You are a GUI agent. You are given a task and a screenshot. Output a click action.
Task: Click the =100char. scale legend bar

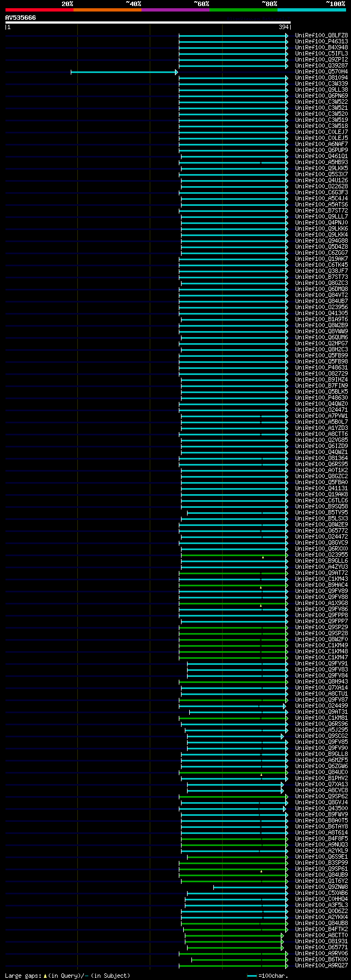tap(252, 976)
